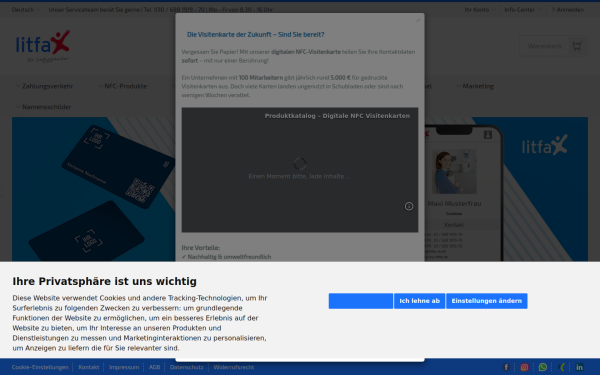Open Cookie-Einstellungen in the footer
This screenshot has height=375, width=600.
[x=40, y=367]
